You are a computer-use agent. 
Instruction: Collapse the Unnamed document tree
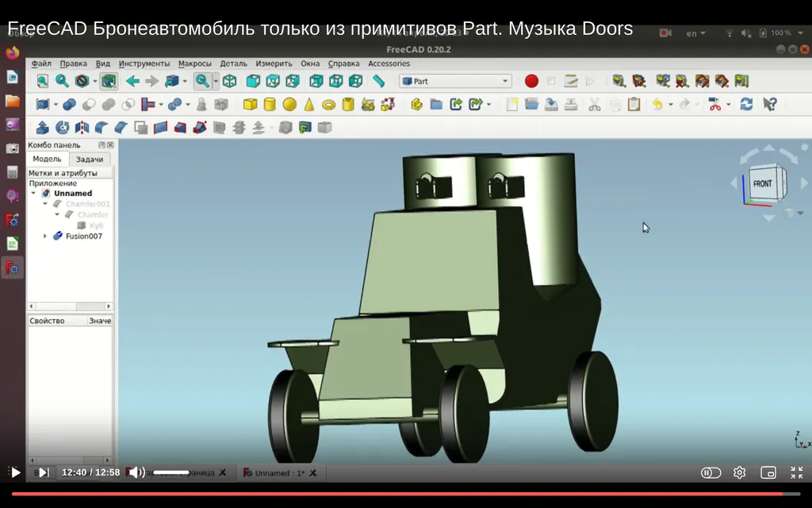tap(33, 194)
